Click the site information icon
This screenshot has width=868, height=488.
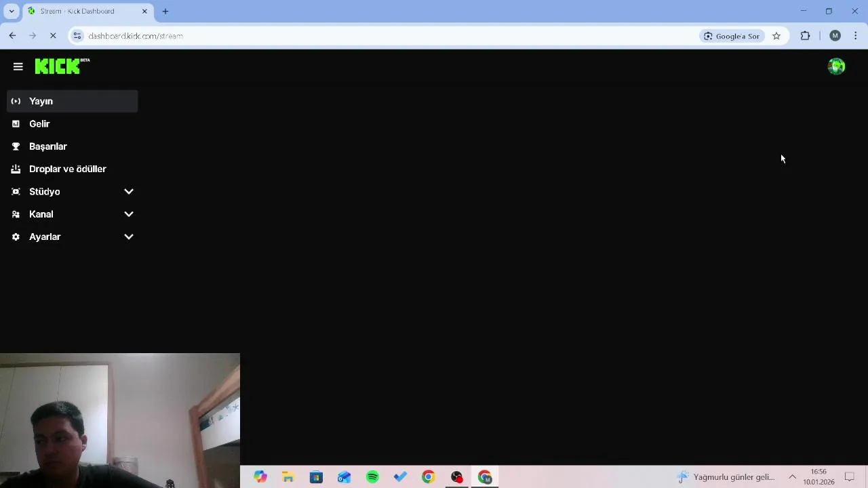77,36
